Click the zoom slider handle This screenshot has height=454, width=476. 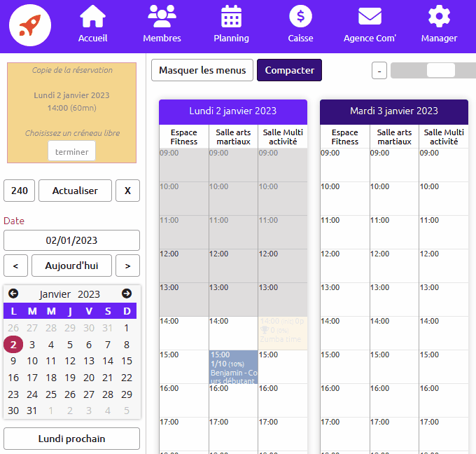click(x=440, y=70)
